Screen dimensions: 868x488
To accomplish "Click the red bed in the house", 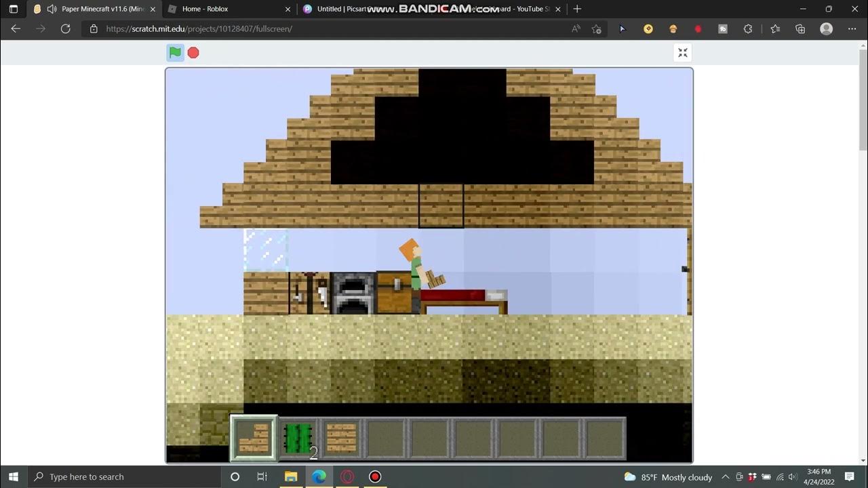I will click(465, 302).
